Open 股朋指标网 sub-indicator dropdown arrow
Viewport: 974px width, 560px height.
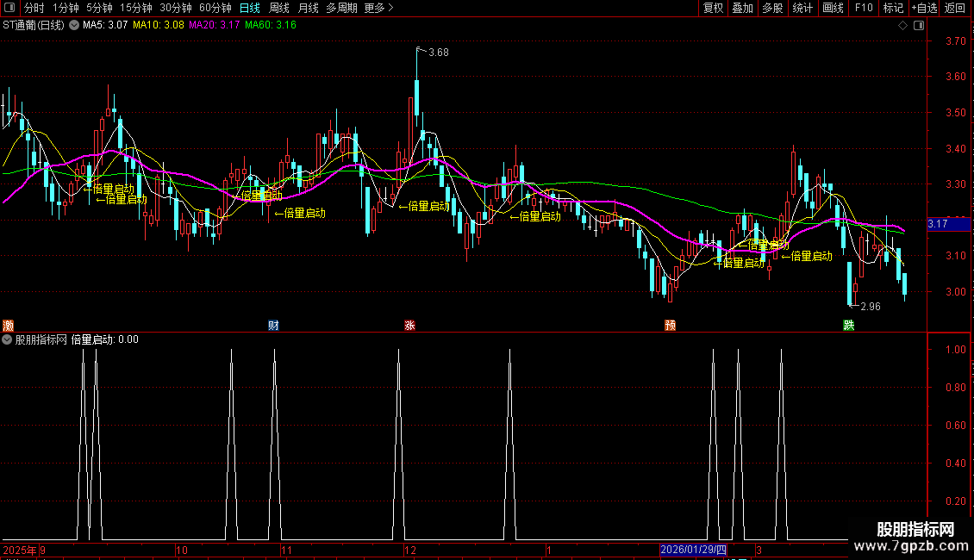(x=7, y=339)
